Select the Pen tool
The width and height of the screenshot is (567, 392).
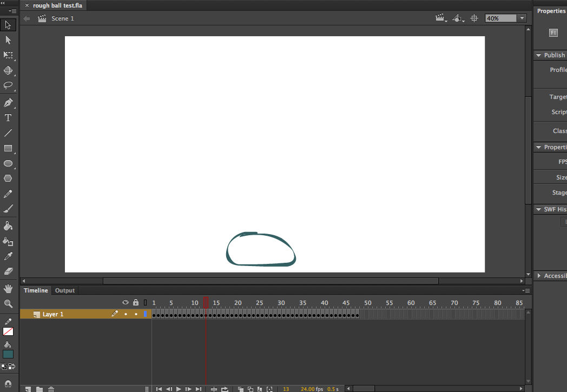(x=8, y=103)
